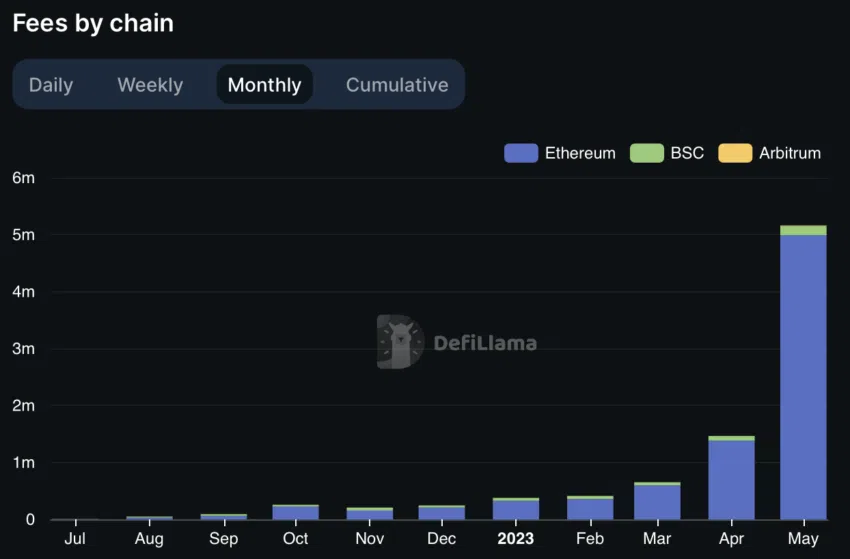Click the October bar
The image size is (850, 559).
click(x=295, y=512)
